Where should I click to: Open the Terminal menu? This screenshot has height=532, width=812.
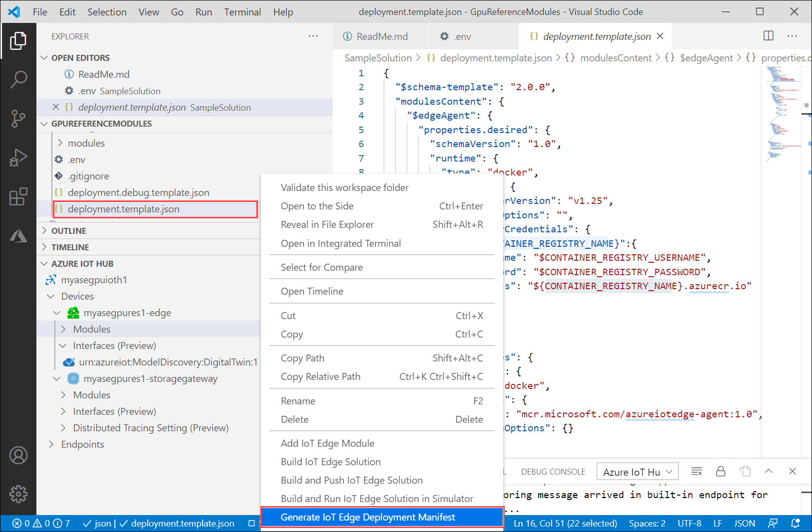pos(242,11)
